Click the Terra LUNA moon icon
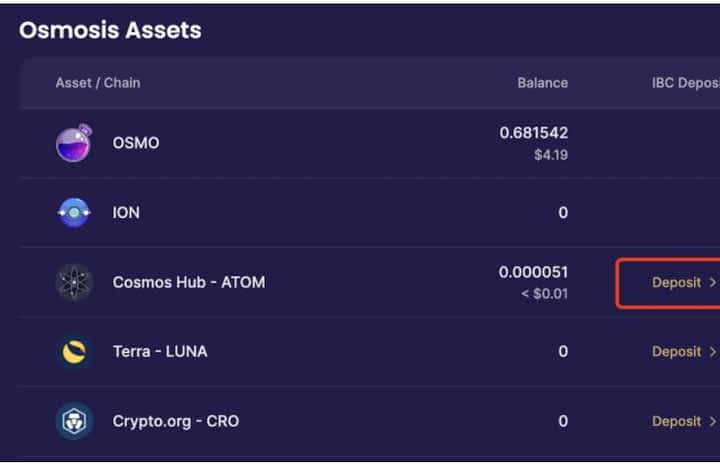 coord(74,352)
